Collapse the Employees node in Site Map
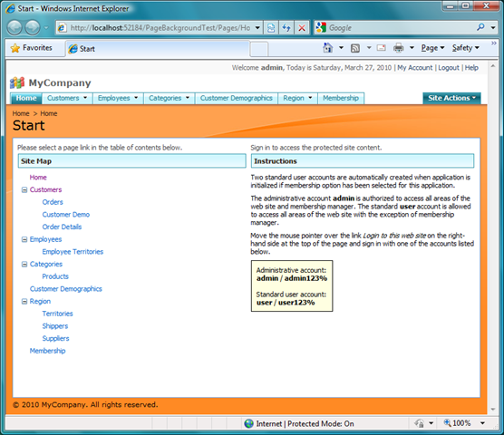The height and width of the screenshot is (435, 504). pos(24,239)
